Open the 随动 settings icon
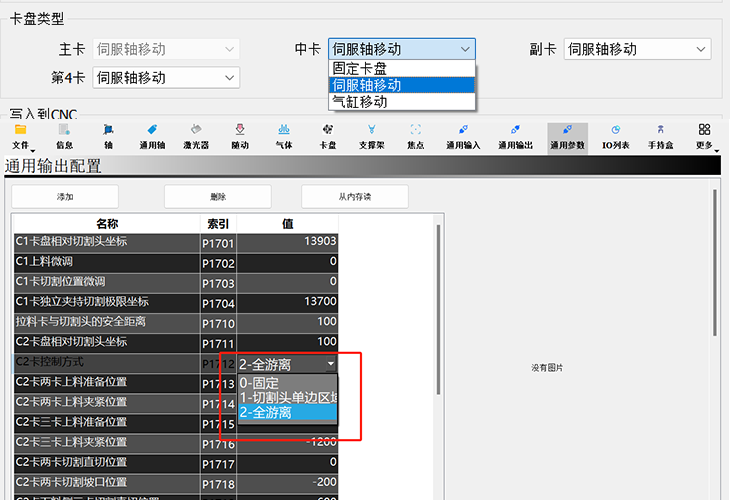The width and height of the screenshot is (730, 500). [x=240, y=137]
